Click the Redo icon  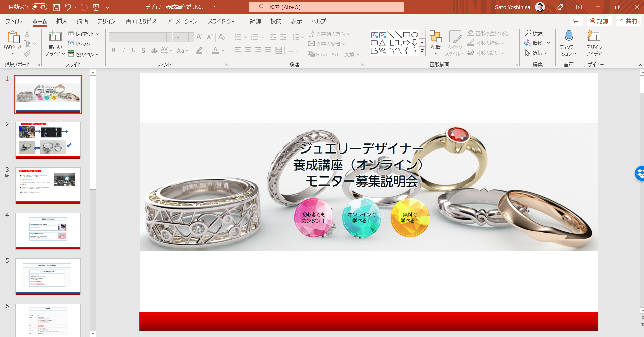point(84,7)
